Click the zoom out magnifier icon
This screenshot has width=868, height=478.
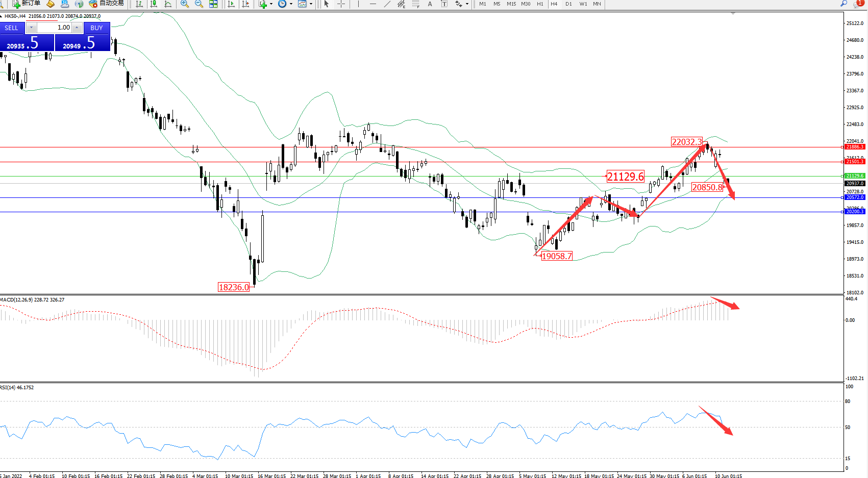[199, 4]
